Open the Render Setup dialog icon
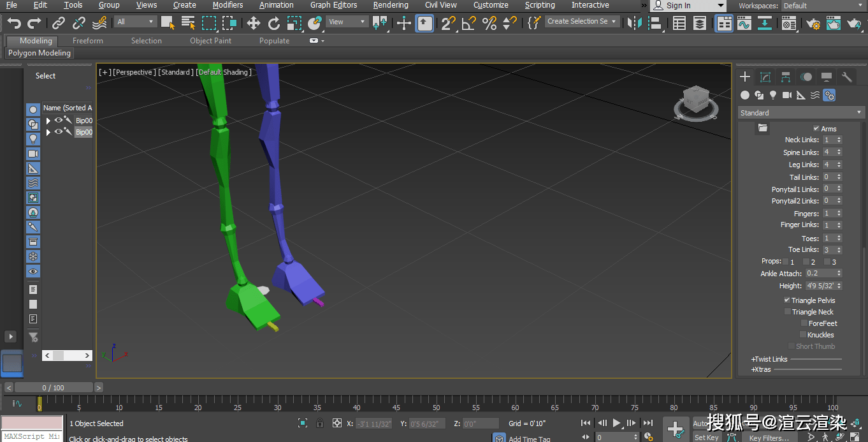This screenshot has height=442, width=868. coord(813,22)
